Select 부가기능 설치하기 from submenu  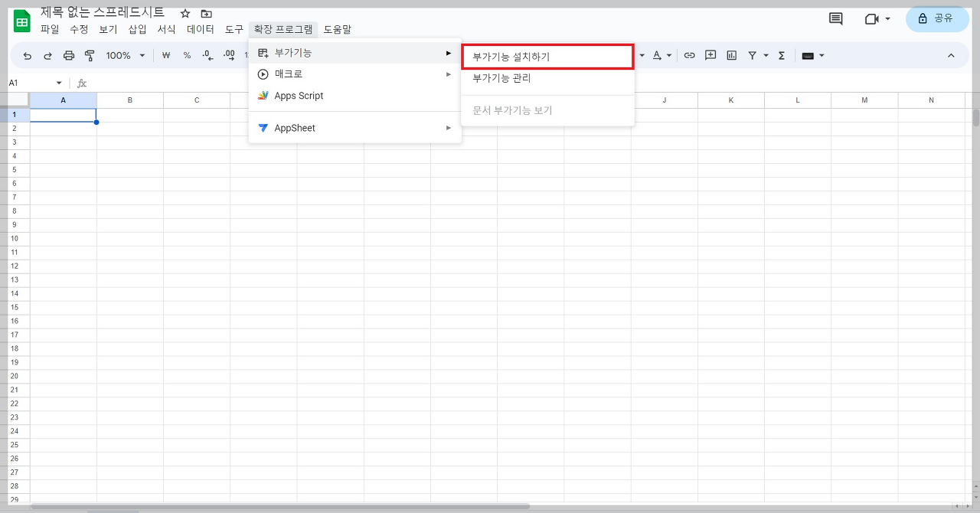point(547,57)
